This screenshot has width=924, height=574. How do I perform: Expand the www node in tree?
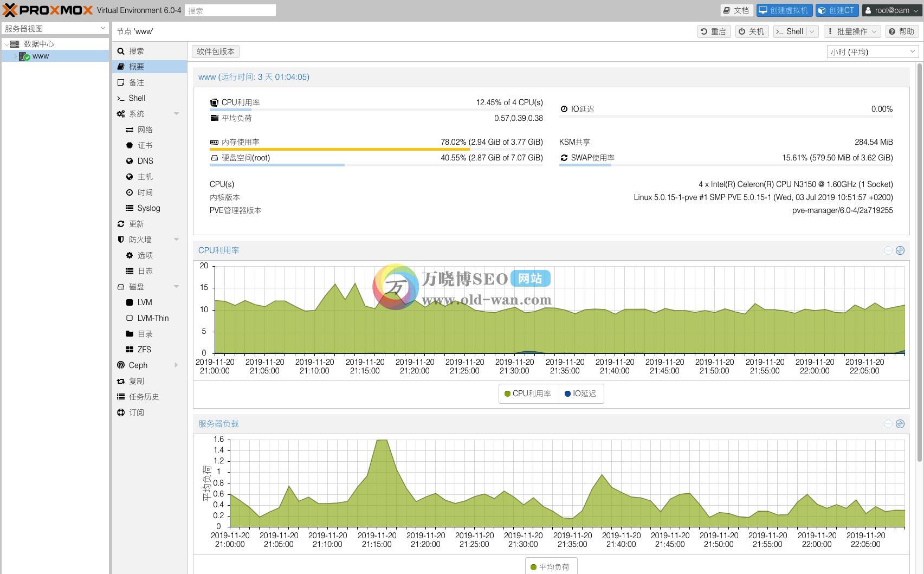pos(15,56)
